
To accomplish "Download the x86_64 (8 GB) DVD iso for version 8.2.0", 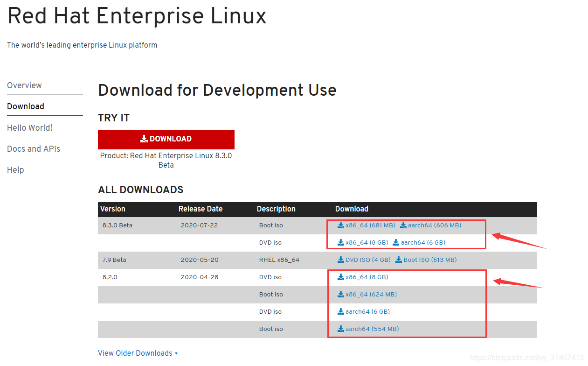I will click(364, 277).
